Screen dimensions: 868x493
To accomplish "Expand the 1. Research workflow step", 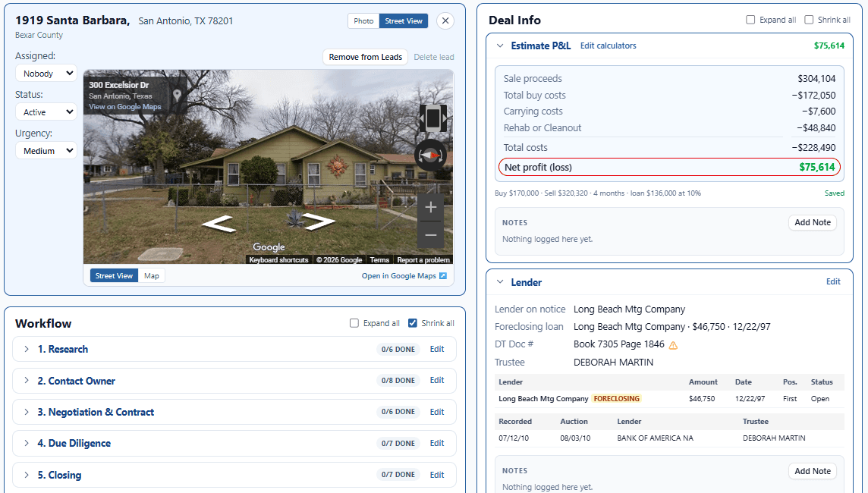I will (x=27, y=349).
